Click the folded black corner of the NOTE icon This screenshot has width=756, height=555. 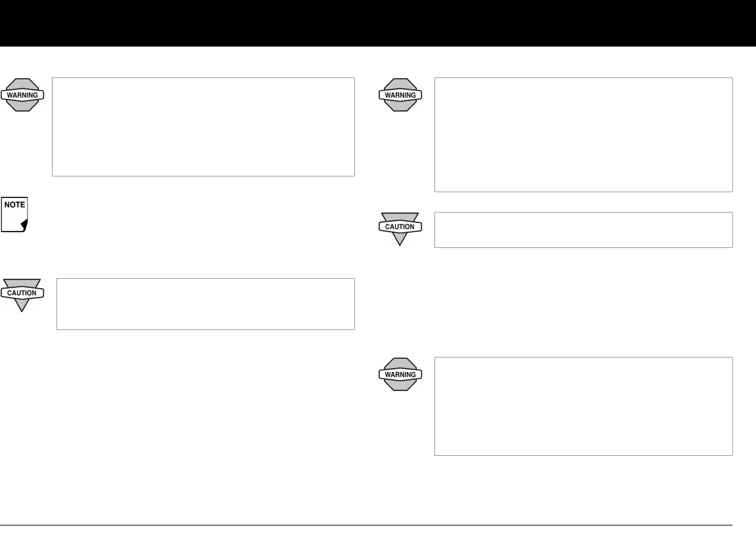(x=24, y=226)
